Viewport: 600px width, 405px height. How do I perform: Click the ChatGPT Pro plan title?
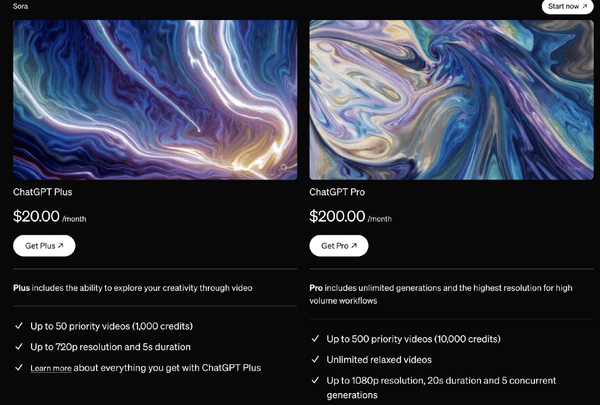tap(337, 192)
